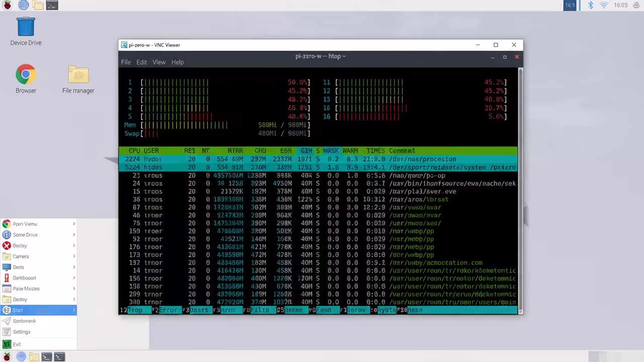This screenshot has height=362, width=644.
Task: Click the raspberry icon on the bottom taskbar
Action: pyautogui.click(x=8, y=357)
